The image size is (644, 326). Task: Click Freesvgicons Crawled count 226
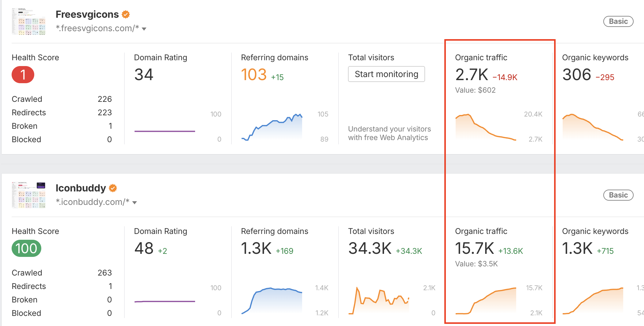105,99
